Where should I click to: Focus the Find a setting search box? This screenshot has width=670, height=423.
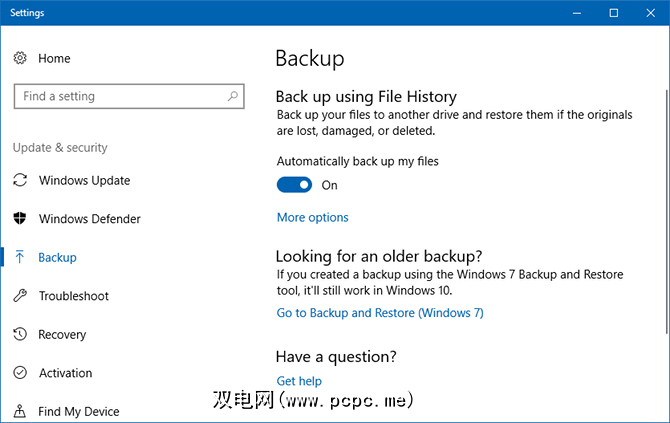click(x=120, y=97)
